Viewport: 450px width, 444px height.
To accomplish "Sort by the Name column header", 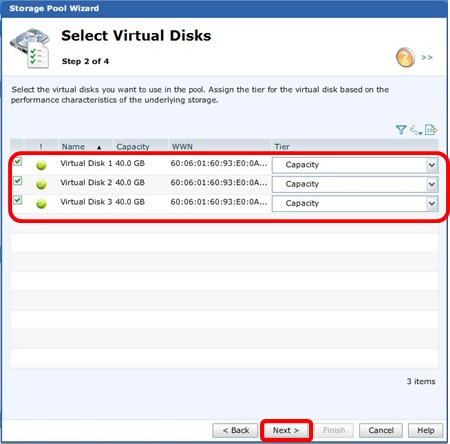I will click(86, 146).
